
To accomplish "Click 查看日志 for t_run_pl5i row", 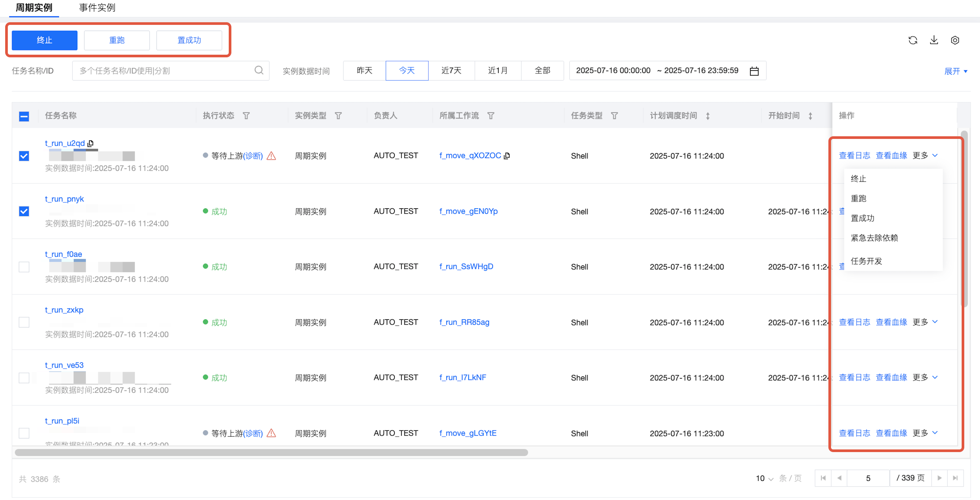I will click(x=855, y=433).
